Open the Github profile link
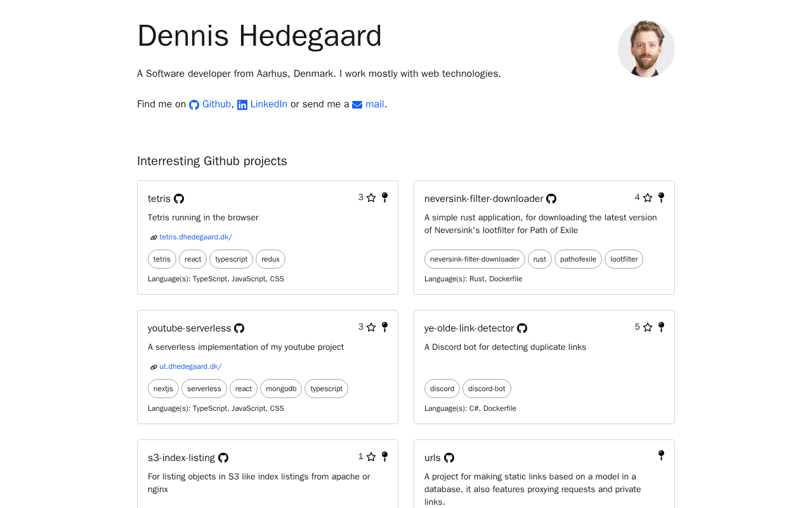Screen dimensions: 812x508 pyautogui.click(x=216, y=104)
